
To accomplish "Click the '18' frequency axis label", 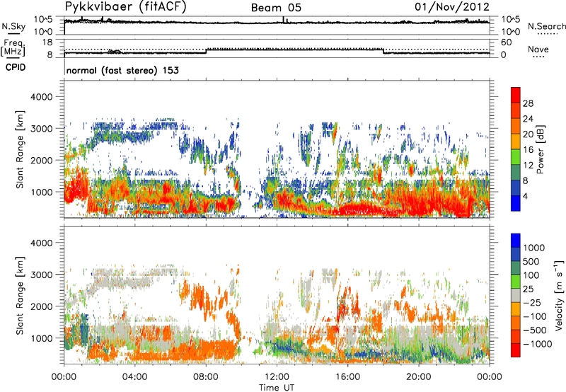I will [47, 42].
